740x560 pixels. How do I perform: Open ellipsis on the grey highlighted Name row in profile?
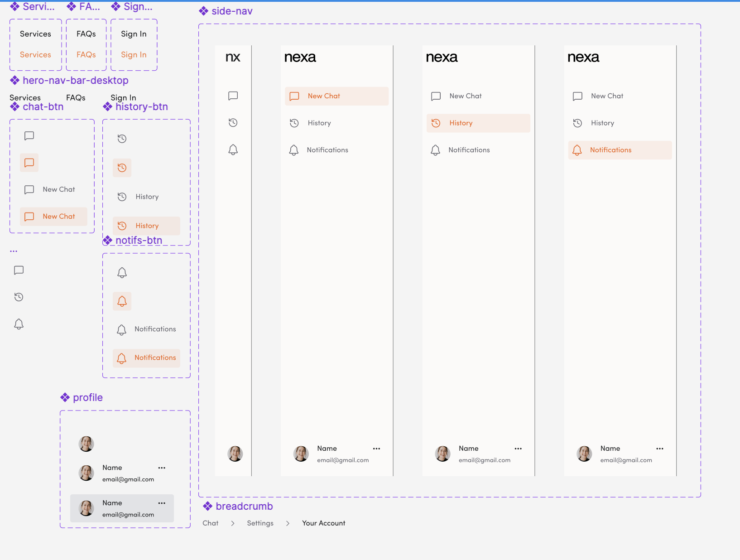[162, 503]
